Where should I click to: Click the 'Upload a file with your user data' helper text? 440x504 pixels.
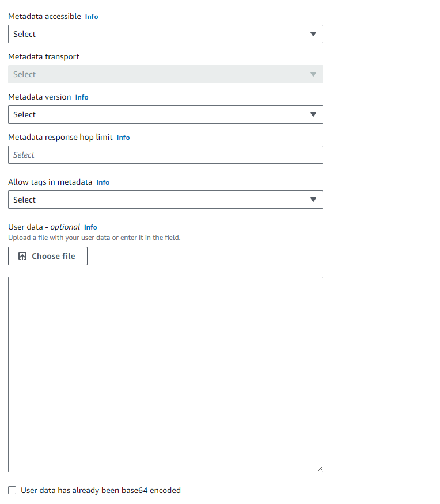click(x=94, y=238)
